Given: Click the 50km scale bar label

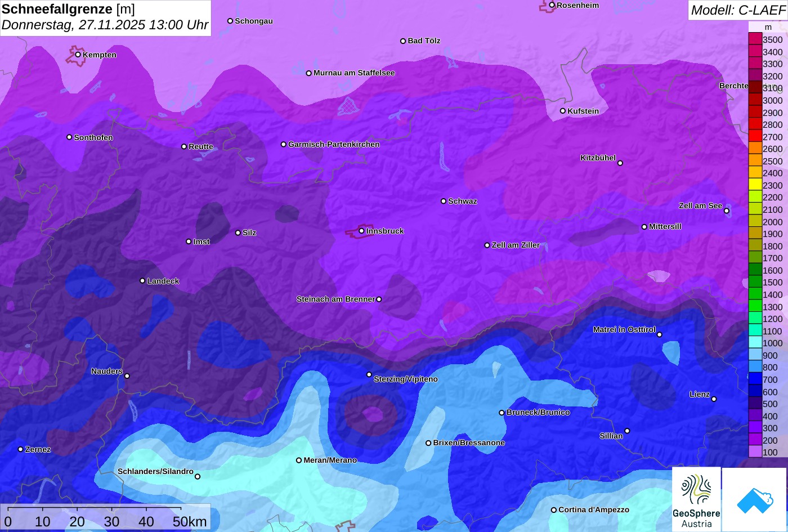Looking at the screenshot, I should click(190, 522).
